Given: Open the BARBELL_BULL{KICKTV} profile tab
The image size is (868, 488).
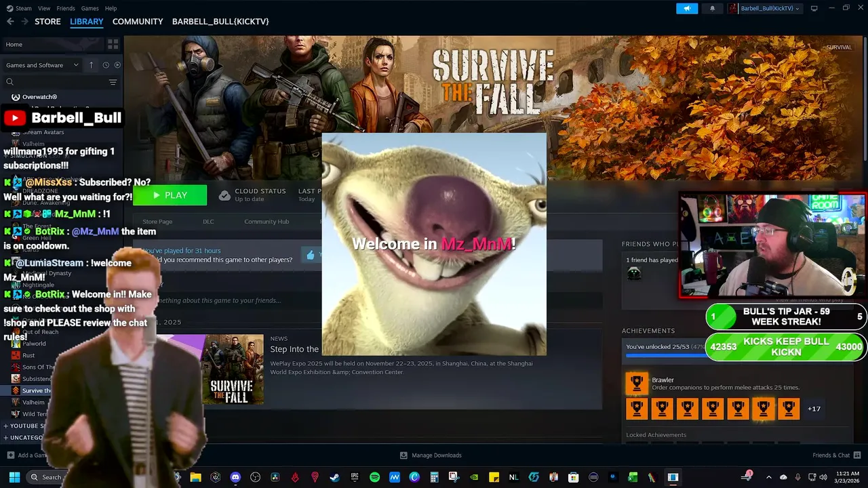Looking at the screenshot, I should 220,22.
